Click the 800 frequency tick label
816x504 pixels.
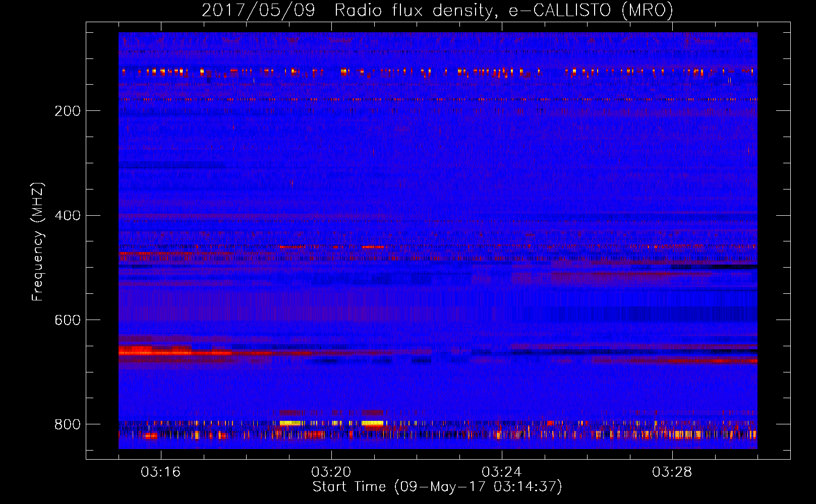tap(68, 424)
